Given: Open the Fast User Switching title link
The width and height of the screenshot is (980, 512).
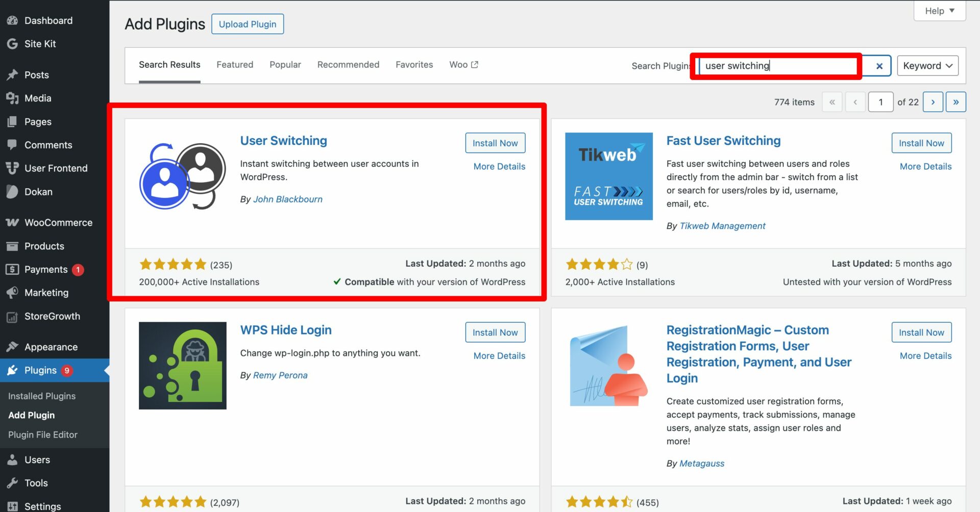Looking at the screenshot, I should tap(723, 141).
